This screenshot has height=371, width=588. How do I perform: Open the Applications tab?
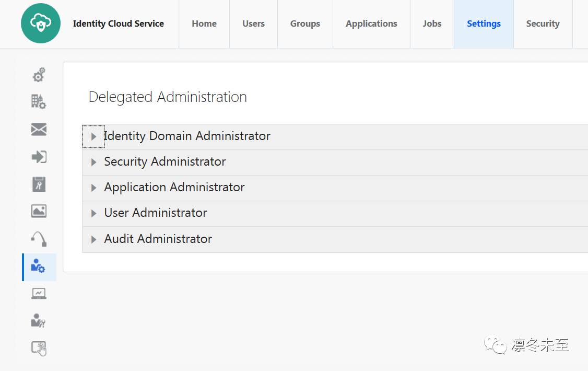(371, 24)
